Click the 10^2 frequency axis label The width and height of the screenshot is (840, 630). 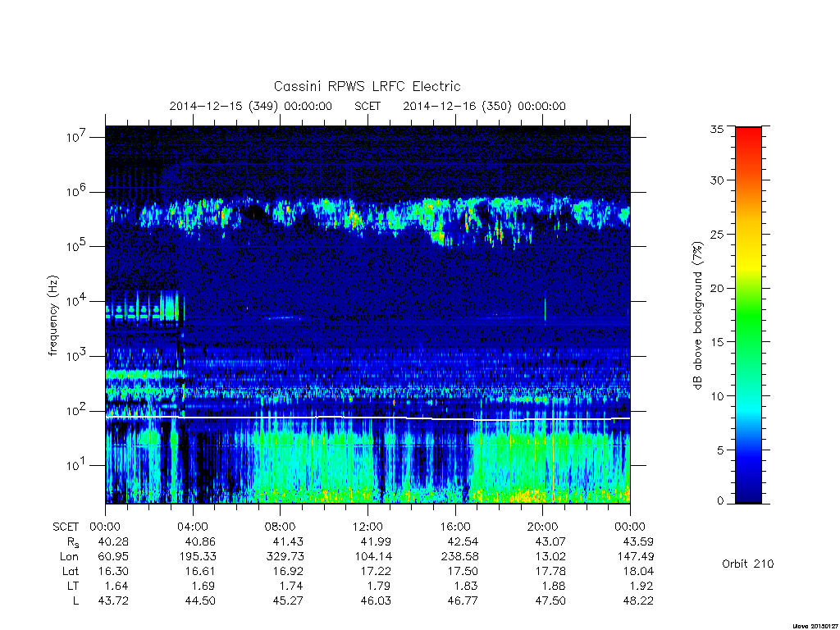pos(76,411)
